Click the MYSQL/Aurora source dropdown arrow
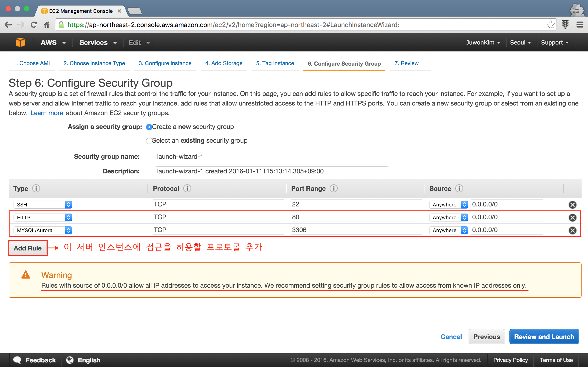This screenshot has width=588, height=367. coord(464,230)
